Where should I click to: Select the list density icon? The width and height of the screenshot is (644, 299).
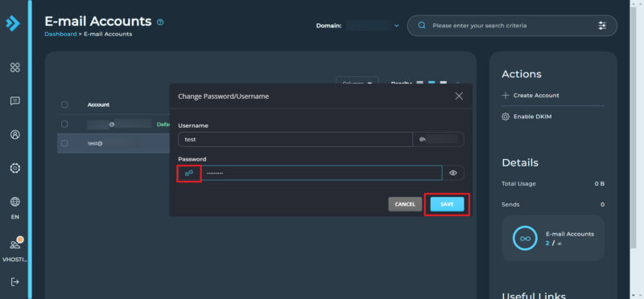click(419, 82)
